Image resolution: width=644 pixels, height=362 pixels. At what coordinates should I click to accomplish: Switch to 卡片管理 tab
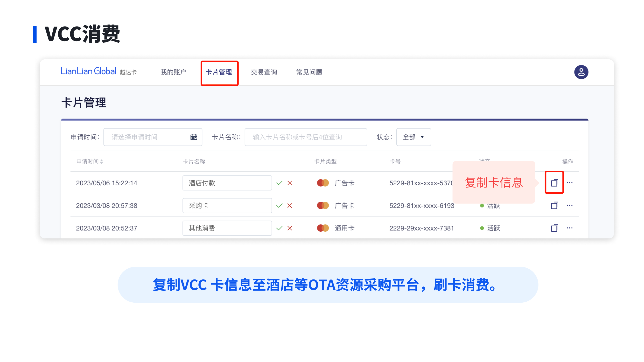click(219, 72)
